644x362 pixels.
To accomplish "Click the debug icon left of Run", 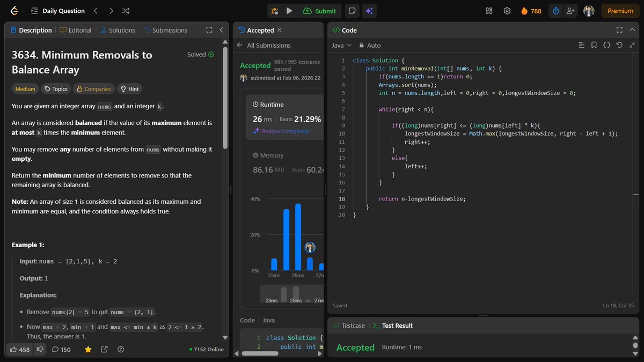I will pyautogui.click(x=275, y=11).
